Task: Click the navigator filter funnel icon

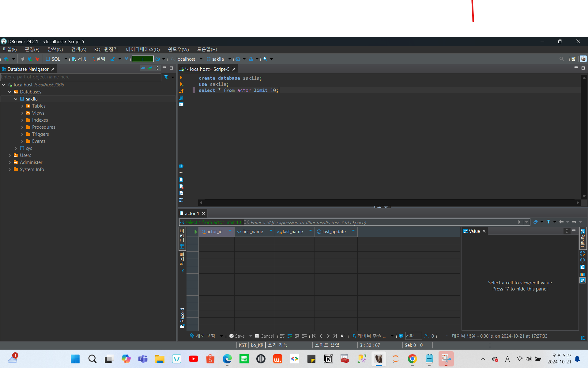Action: 166,77
